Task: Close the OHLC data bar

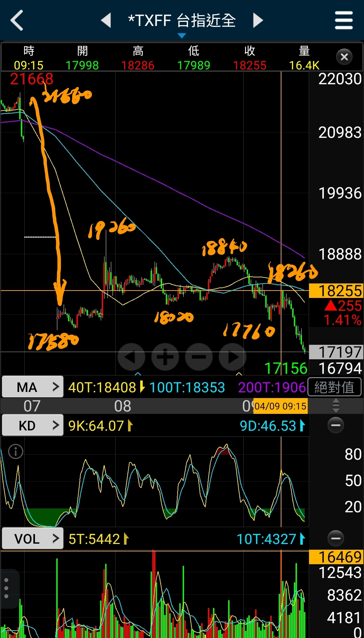Action: point(344,57)
